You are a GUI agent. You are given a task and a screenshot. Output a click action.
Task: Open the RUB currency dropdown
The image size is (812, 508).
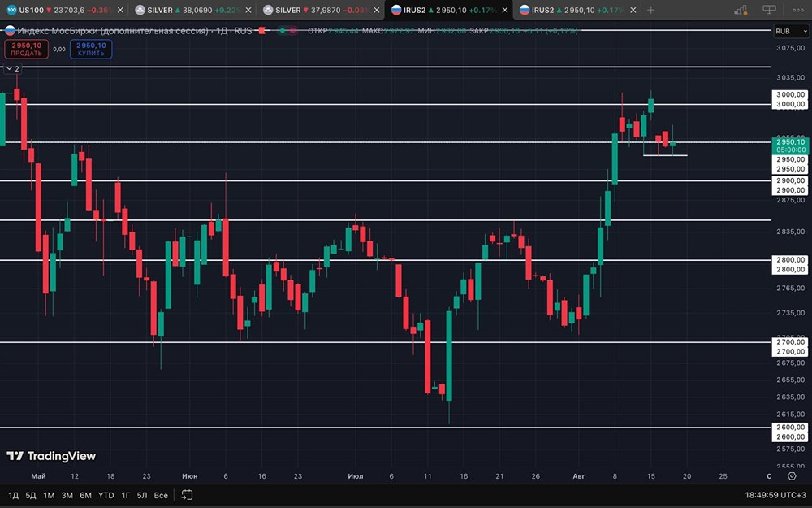[791, 31]
